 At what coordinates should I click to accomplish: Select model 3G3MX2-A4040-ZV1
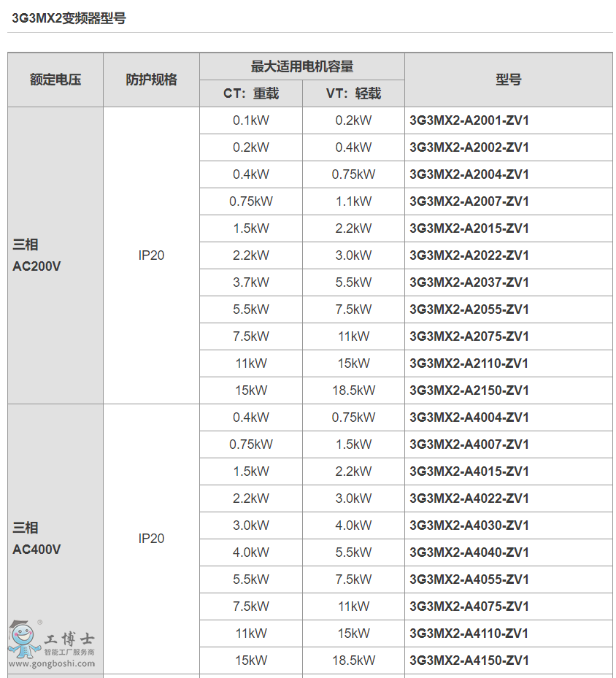(469, 552)
